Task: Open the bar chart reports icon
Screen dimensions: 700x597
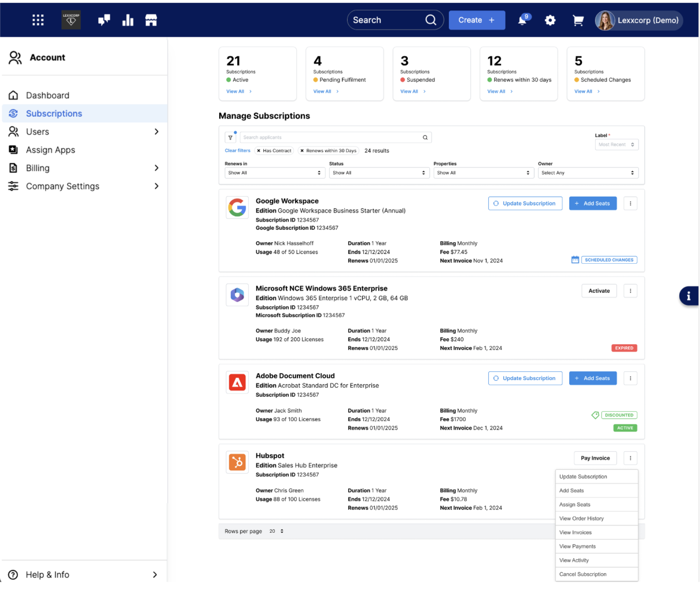Action: (x=128, y=20)
